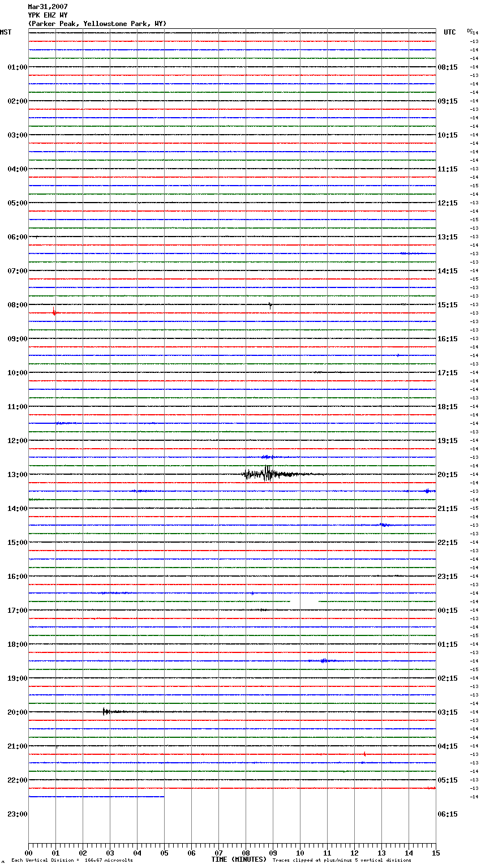Click the 15 minute tick label
The height and width of the screenshot is (868, 481).
[x=436, y=853]
